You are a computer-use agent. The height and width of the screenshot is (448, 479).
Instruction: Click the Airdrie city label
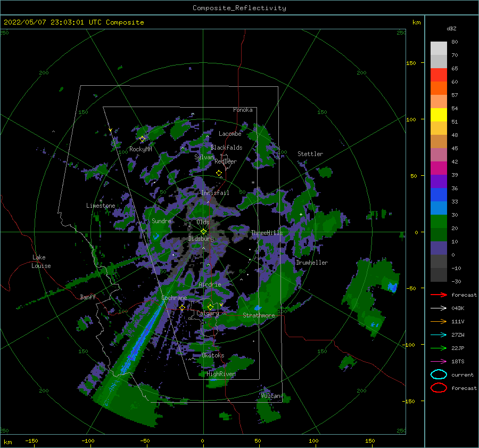tap(210, 284)
